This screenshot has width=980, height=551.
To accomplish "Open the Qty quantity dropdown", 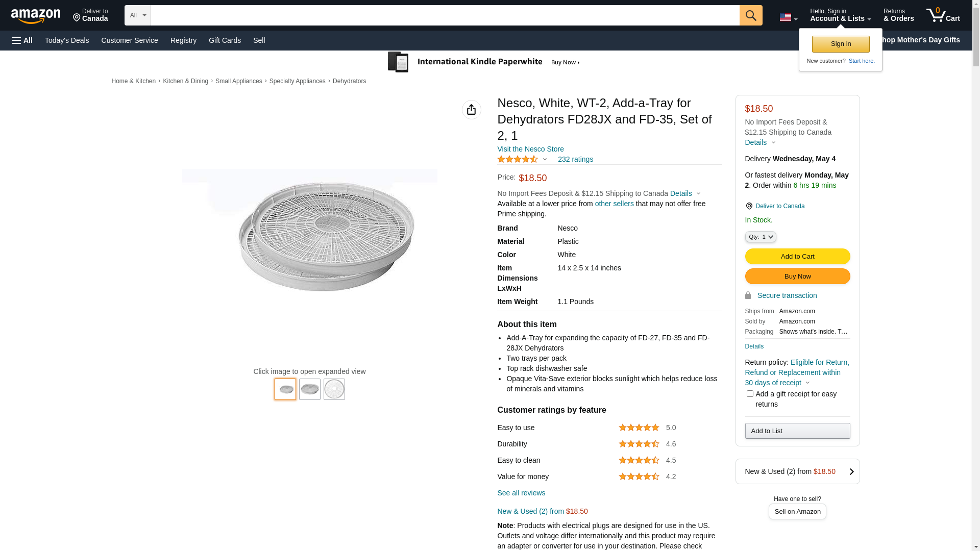I will coord(760,237).
